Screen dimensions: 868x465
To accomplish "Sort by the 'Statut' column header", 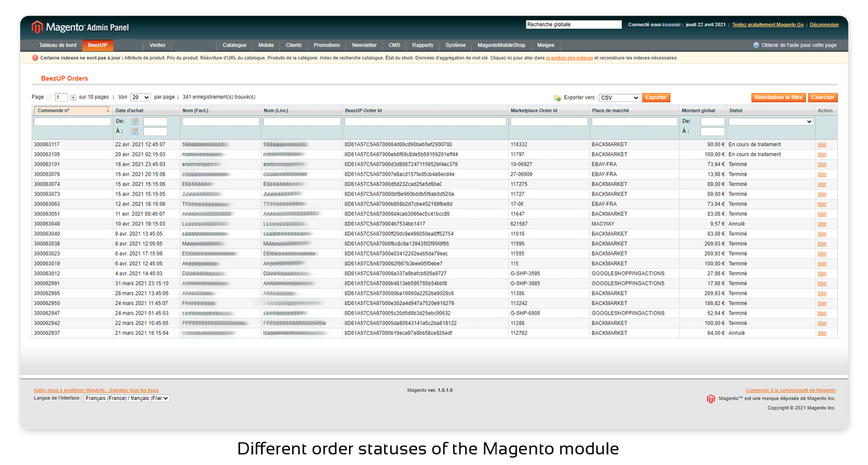I will (x=735, y=110).
